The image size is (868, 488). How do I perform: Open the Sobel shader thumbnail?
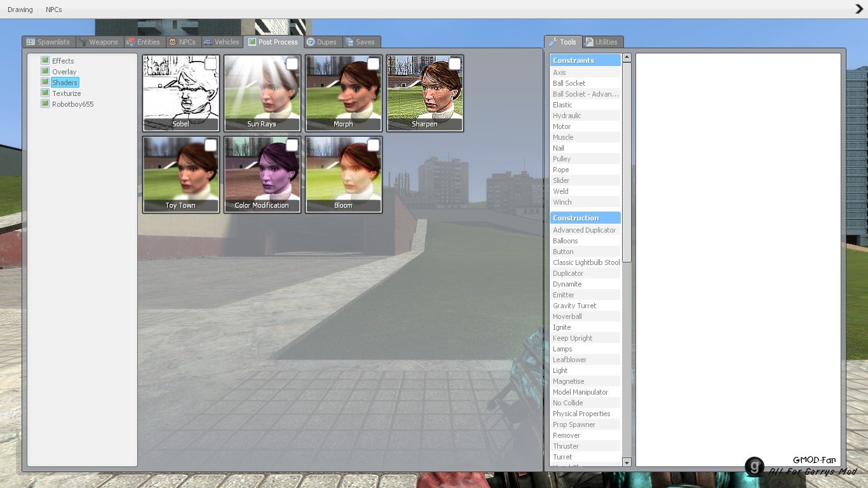(181, 93)
